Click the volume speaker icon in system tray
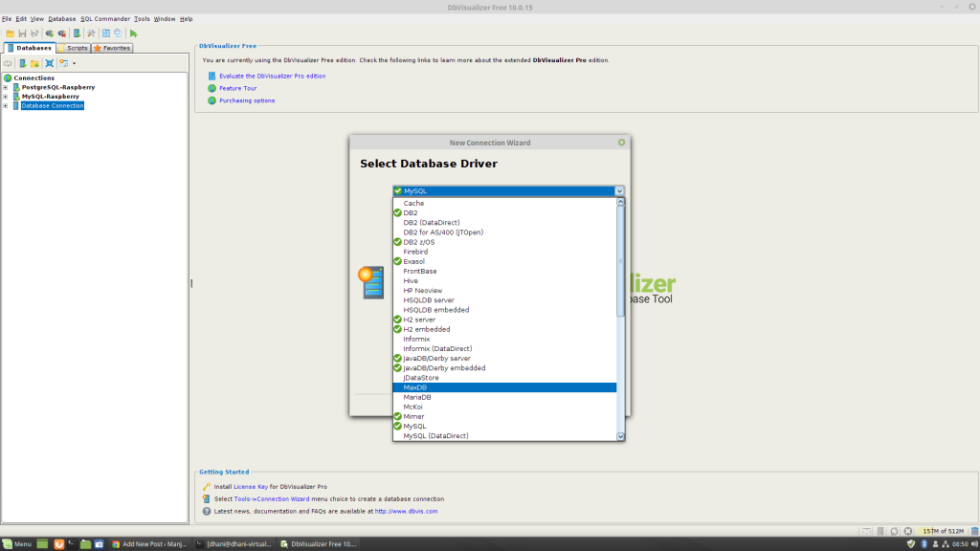Screen dimensions: 980x551 click(x=974, y=544)
